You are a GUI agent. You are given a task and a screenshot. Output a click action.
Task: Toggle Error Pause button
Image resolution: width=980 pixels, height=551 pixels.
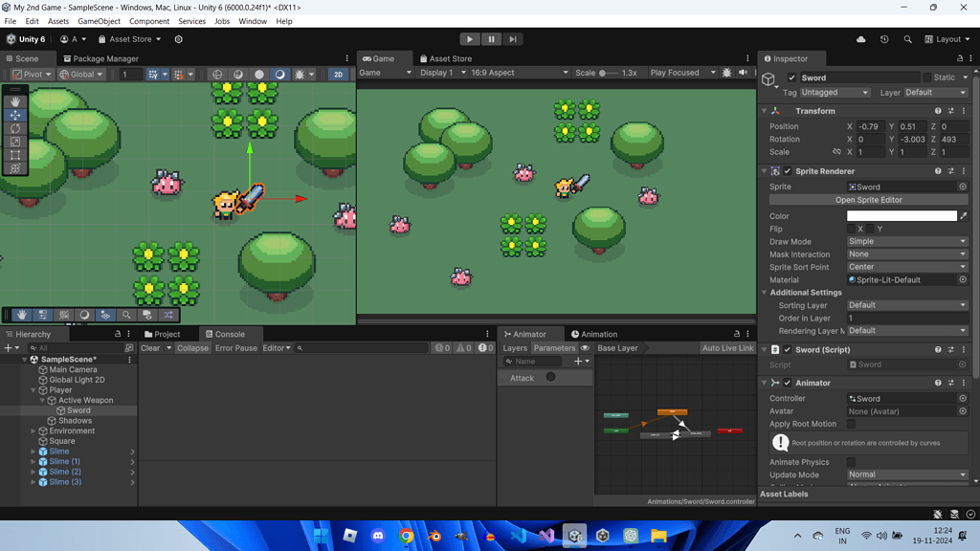click(x=235, y=348)
